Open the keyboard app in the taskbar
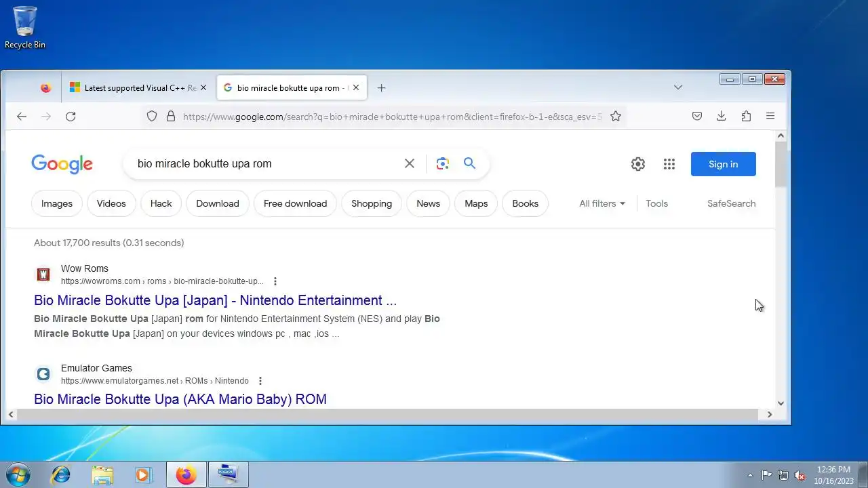This screenshot has height=488, width=868. point(229,474)
